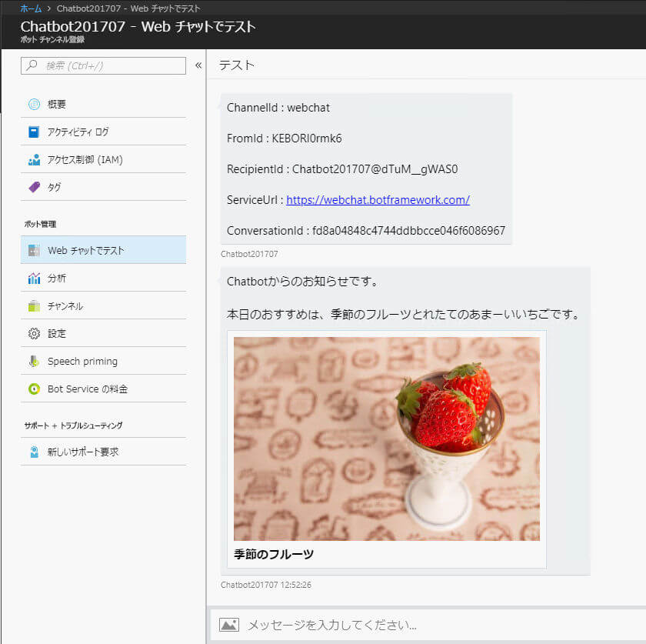The image size is (646, 644).
Task: Click the activity log (アクティビティ ログ) icon
Action: [x=34, y=132]
